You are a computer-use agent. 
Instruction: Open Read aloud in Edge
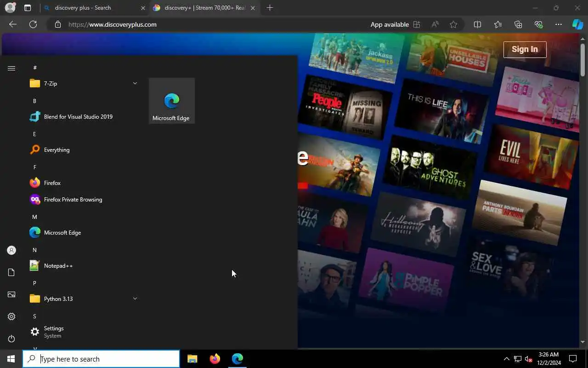click(435, 24)
